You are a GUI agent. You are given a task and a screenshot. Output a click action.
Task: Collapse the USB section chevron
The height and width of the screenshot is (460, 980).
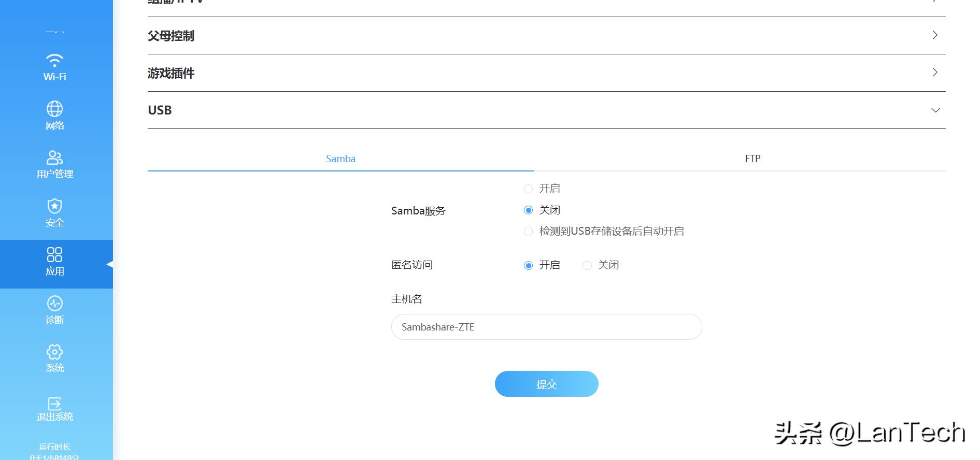pos(935,110)
